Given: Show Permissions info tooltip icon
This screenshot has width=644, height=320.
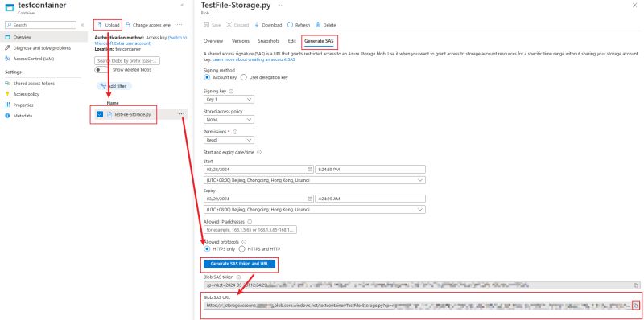Looking at the screenshot, I should (235, 132).
